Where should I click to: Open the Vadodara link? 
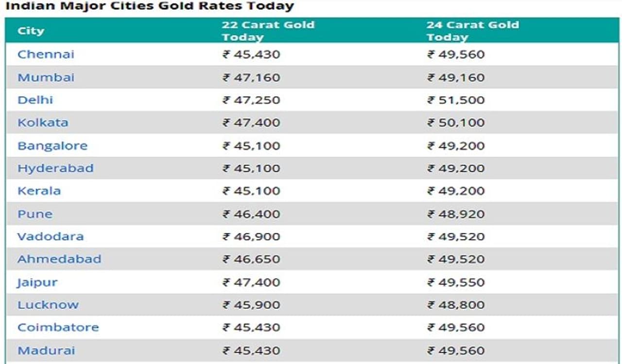pyautogui.click(x=51, y=236)
